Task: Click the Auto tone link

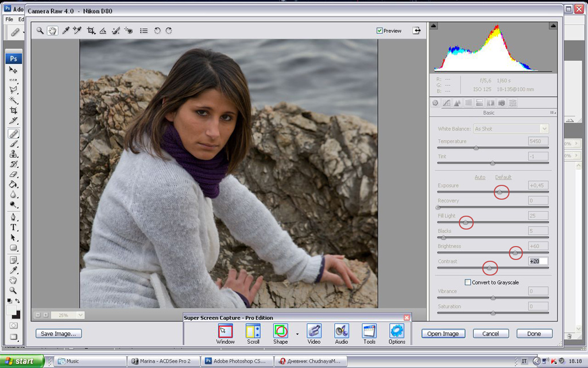Action: 479,177
